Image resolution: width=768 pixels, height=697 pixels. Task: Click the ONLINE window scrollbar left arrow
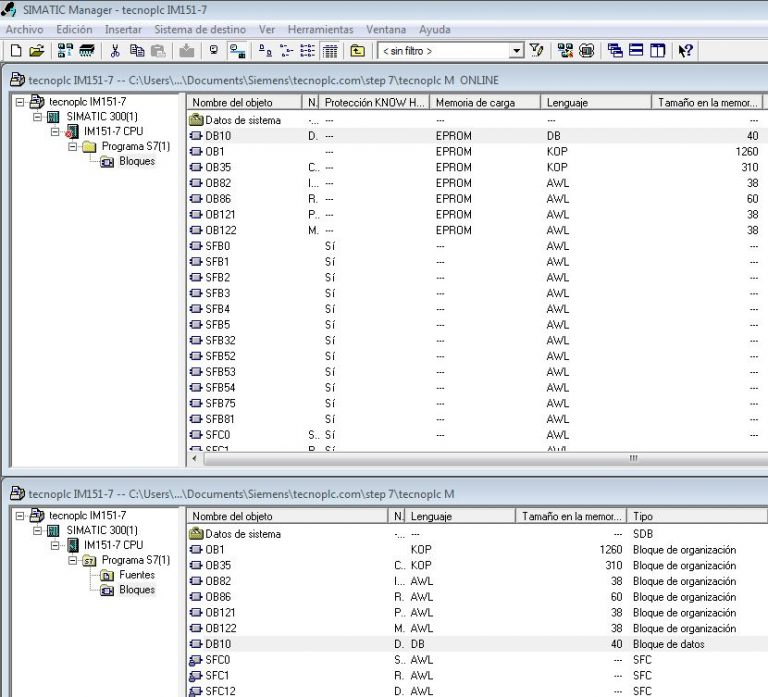pos(194,458)
